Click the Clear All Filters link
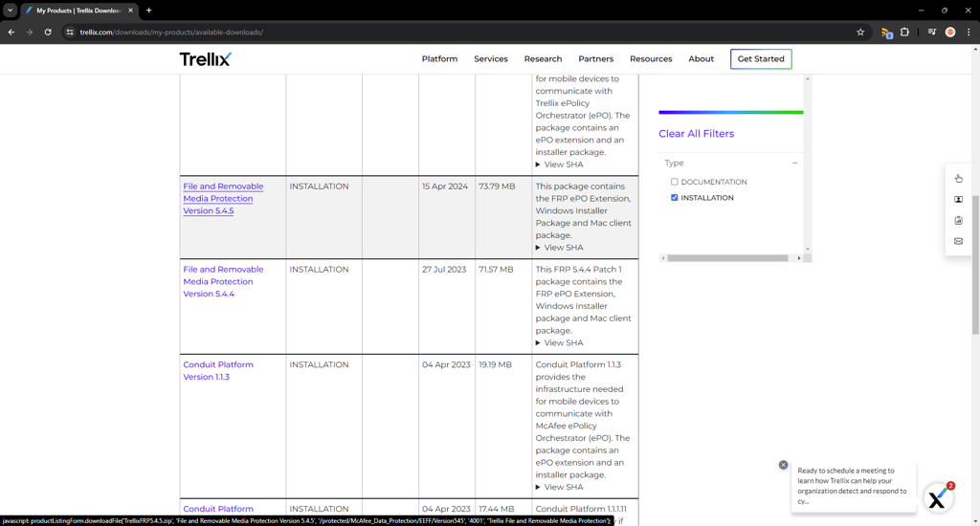 [x=696, y=134]
